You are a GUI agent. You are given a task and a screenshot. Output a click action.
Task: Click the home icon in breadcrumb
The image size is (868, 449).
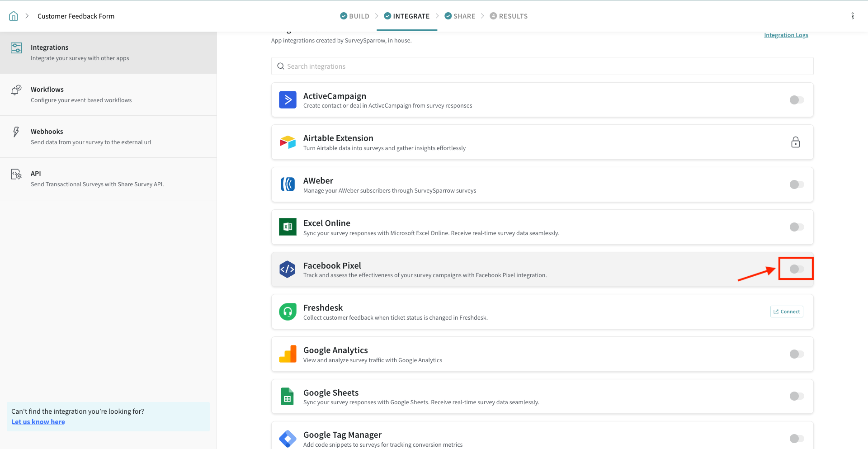coord(14,16)
